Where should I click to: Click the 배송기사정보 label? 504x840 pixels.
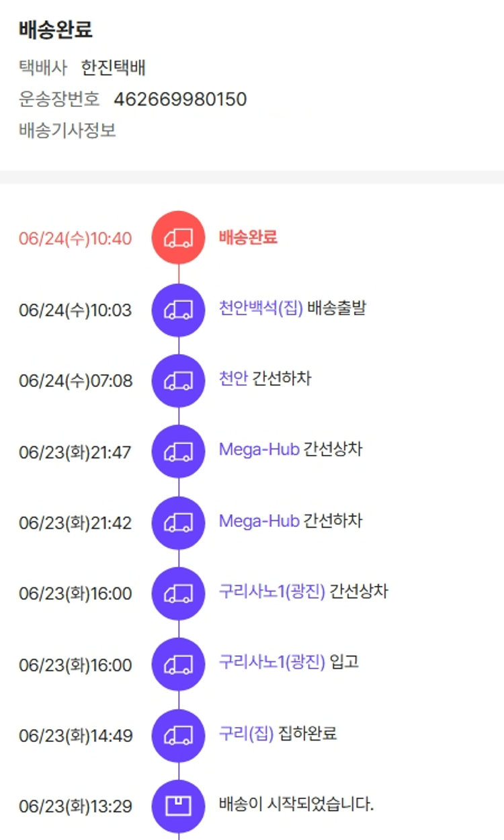[x=67, y=130]
